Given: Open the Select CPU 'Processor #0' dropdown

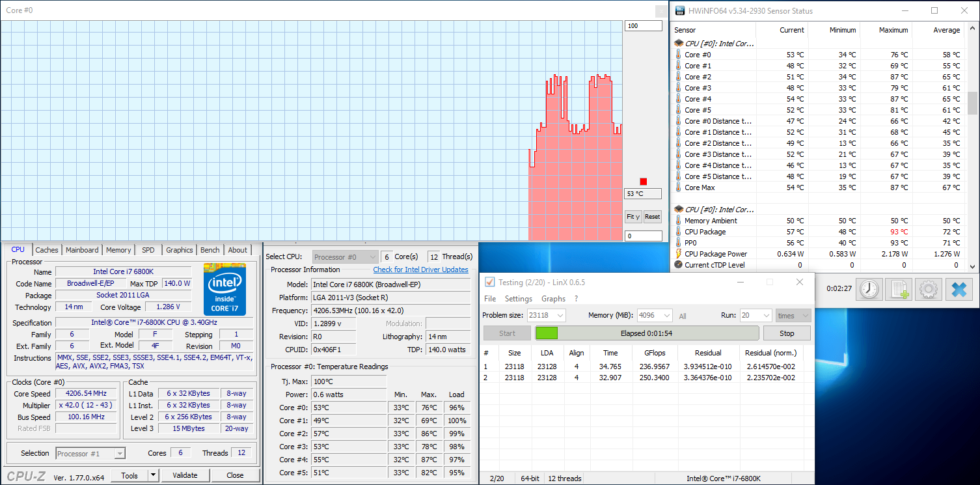Looking at the screenshot, I should [345, 257].
